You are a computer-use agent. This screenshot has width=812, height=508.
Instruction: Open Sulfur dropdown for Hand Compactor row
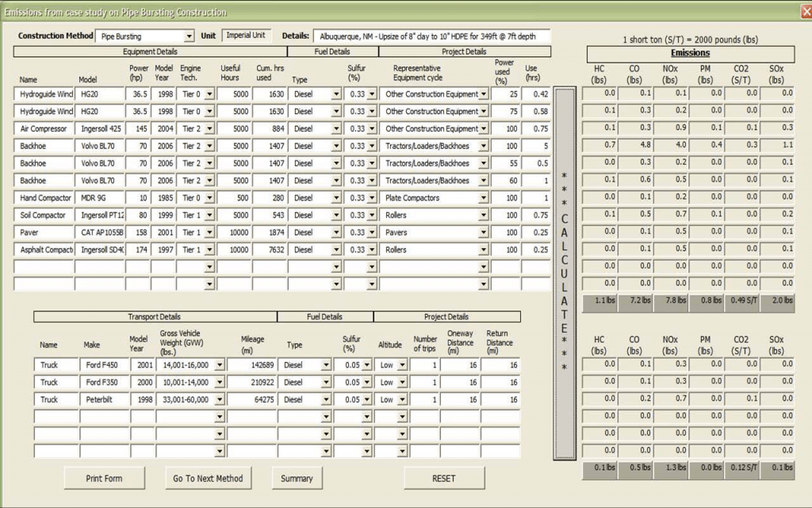tap(371, 198)
